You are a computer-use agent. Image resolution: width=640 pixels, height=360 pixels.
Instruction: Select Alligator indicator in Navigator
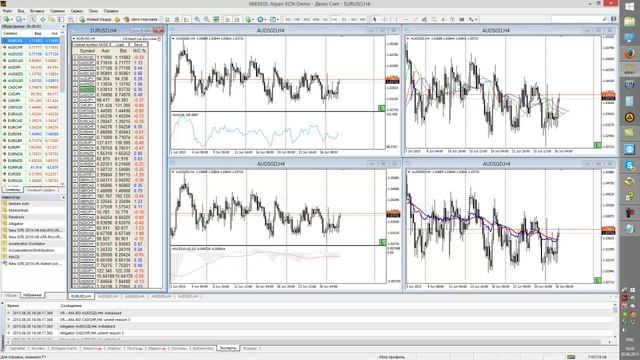click(17, 224)
